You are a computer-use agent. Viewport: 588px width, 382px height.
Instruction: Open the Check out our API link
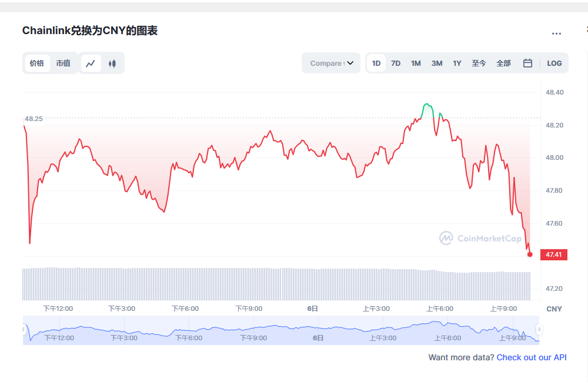[x=532, y=357]
